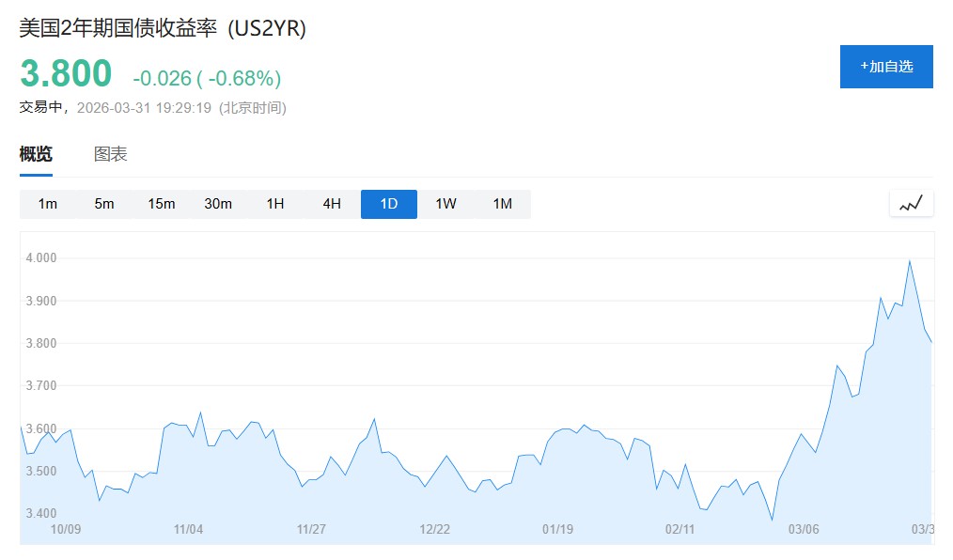953x560 pixels.
Task: Click the line chart type icon
Action: (911, 203)
